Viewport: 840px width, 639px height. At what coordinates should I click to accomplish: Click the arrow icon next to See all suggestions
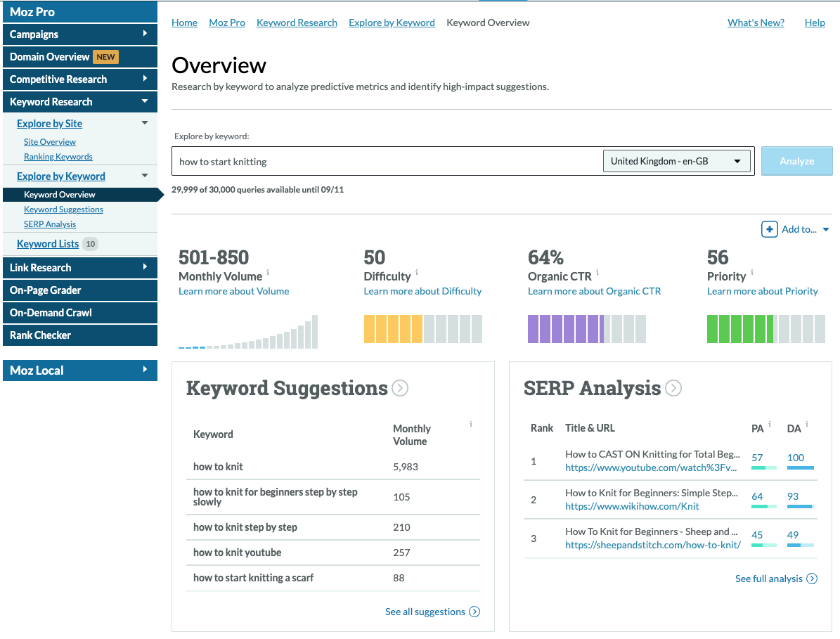(477, 612)
